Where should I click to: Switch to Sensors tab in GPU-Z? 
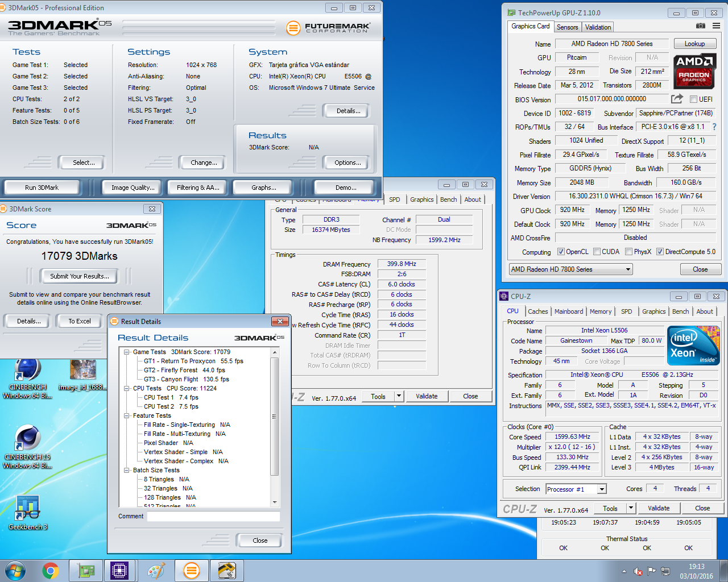coord(567,27)
